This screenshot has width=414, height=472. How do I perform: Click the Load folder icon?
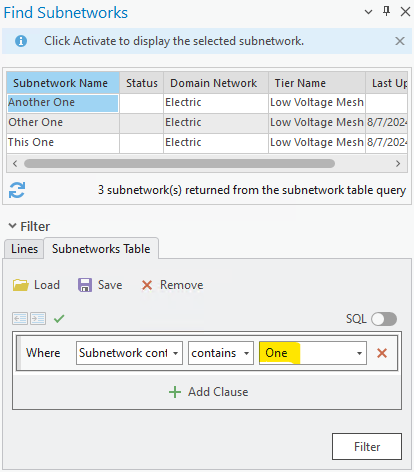point(21,285)
